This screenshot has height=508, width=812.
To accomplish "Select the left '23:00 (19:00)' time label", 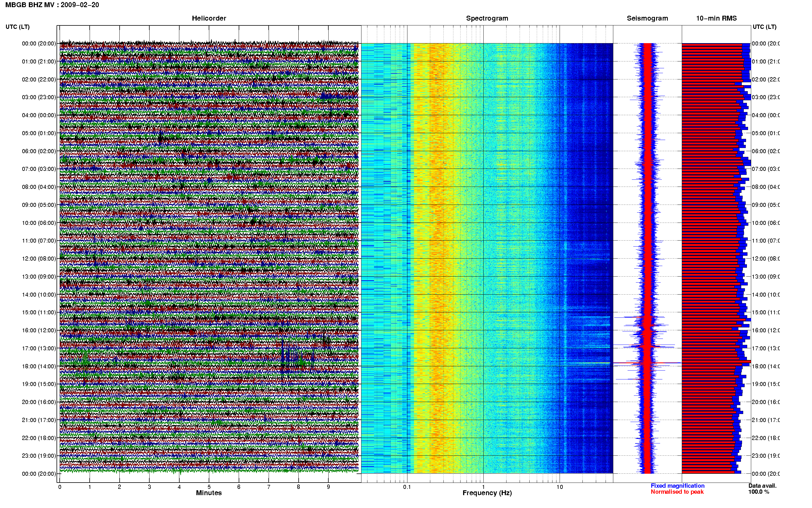I will pyautogui.click(x=39, y=456).
